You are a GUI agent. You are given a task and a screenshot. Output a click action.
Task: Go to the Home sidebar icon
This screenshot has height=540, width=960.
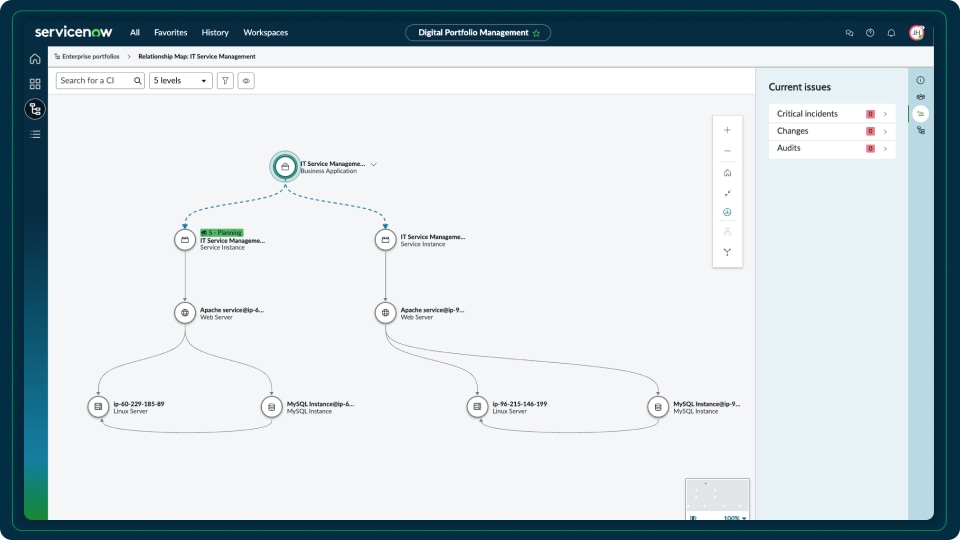35,59
